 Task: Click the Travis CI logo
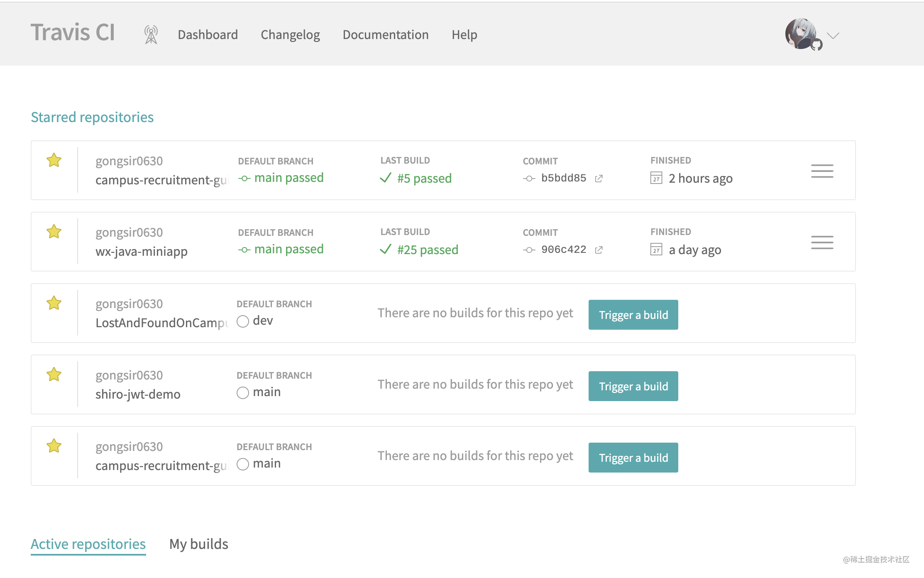tap(73, 32)
